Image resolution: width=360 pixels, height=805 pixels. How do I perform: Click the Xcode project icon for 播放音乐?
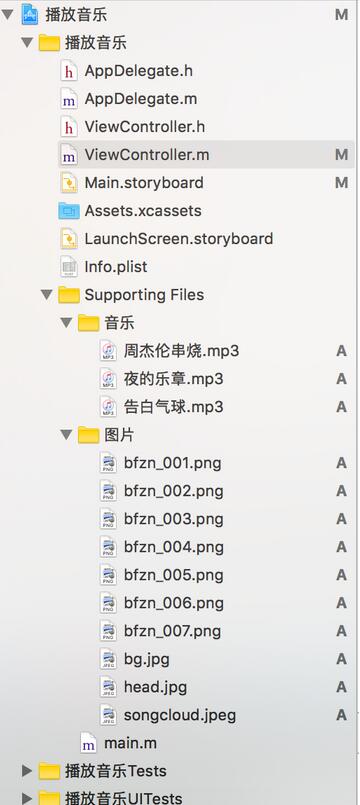tap(30, 14)
